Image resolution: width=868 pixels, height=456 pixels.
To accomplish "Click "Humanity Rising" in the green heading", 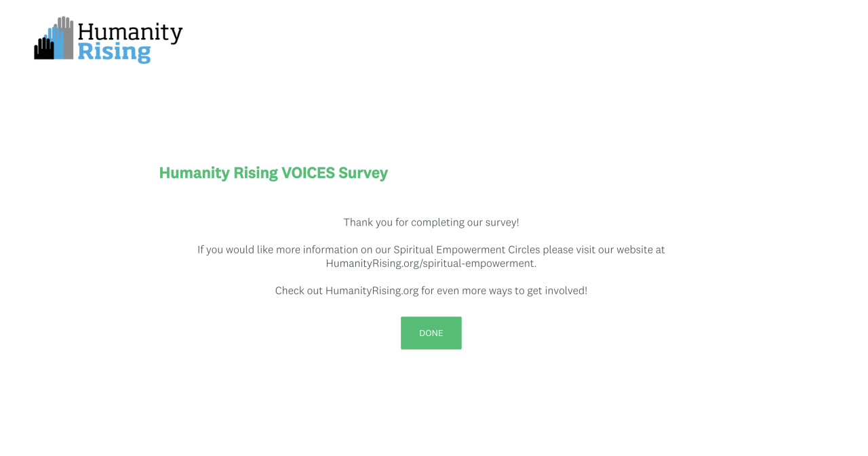I will (x=218, y=173).
